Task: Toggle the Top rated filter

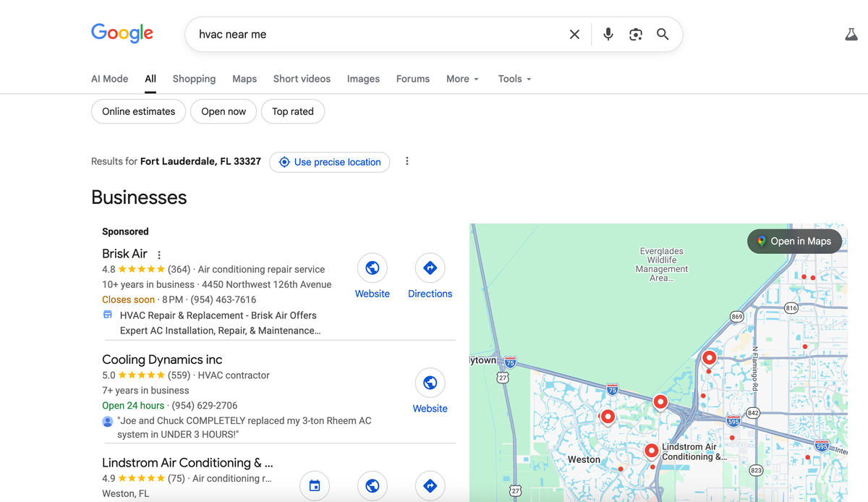Action: tap(292, 111)
